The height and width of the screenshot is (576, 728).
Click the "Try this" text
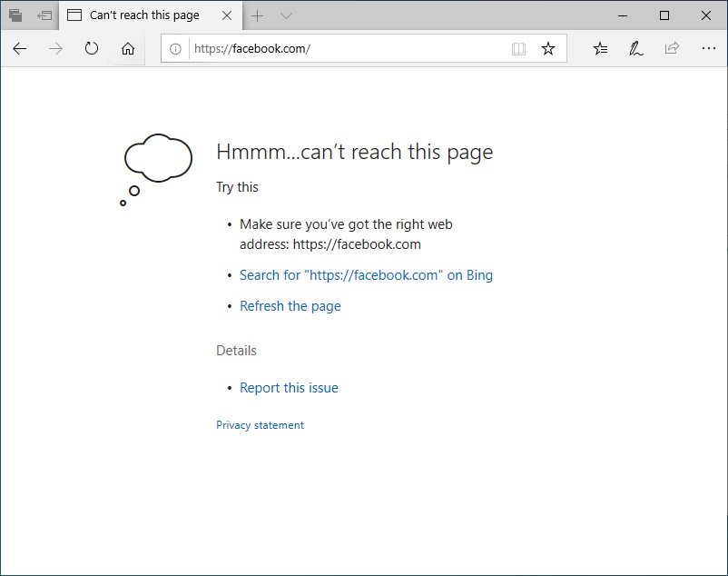click(237, 187)
